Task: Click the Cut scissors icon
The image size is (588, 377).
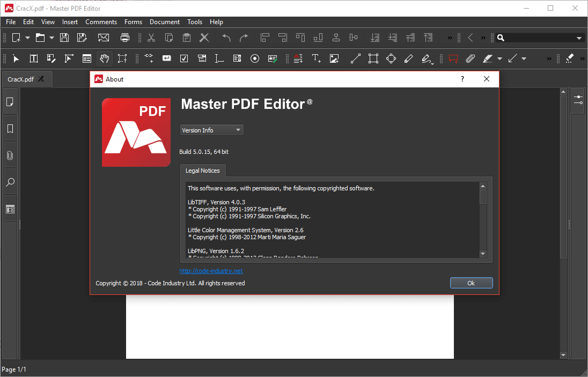Action: point(151,38)
